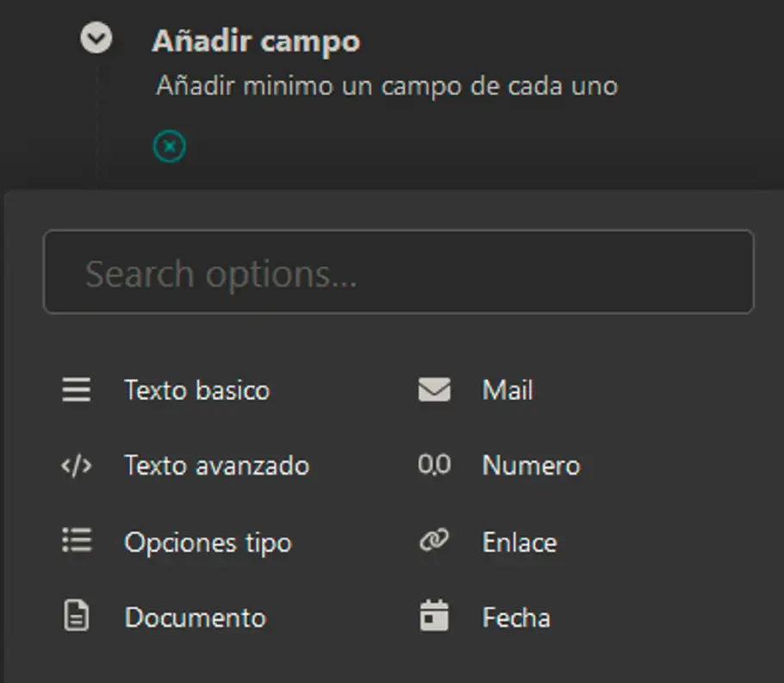Choose the Mail field option
784x683 pixels.
pos(507,390)
